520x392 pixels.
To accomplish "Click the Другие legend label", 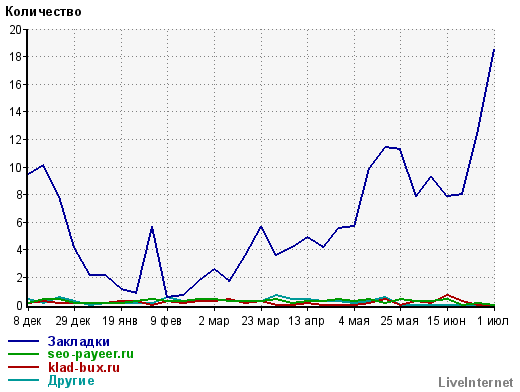I will coord(71,380).
